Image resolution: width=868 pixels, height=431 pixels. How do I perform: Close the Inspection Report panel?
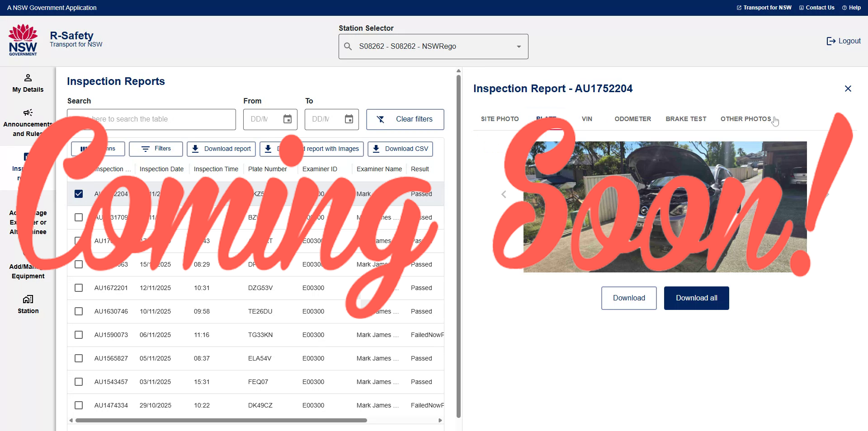coord(848,89)
